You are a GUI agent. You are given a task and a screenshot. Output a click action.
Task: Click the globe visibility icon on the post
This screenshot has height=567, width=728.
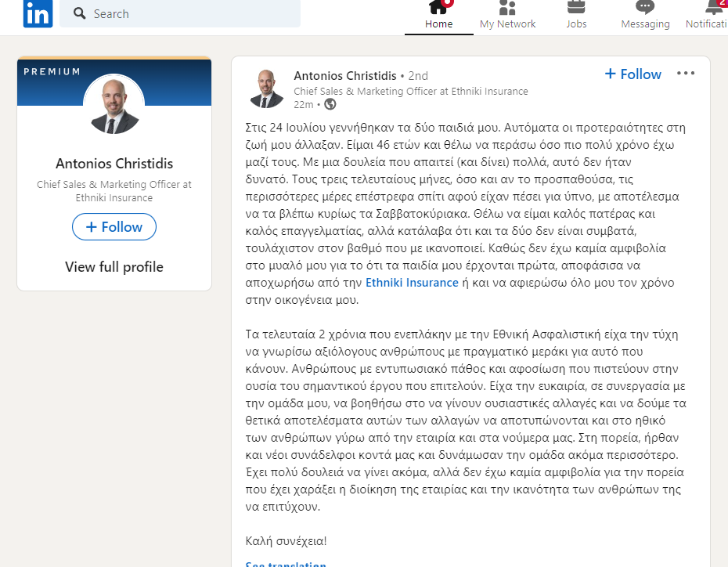point(330,104)
